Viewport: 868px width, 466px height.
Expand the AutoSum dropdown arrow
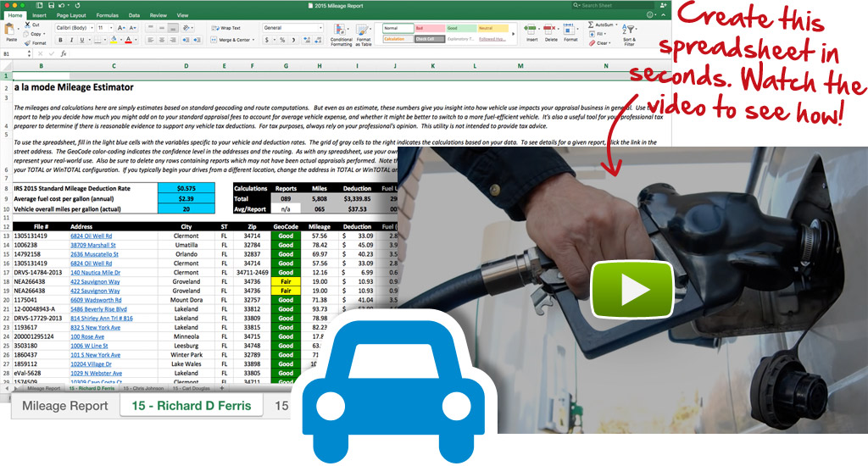click(616, 25)
